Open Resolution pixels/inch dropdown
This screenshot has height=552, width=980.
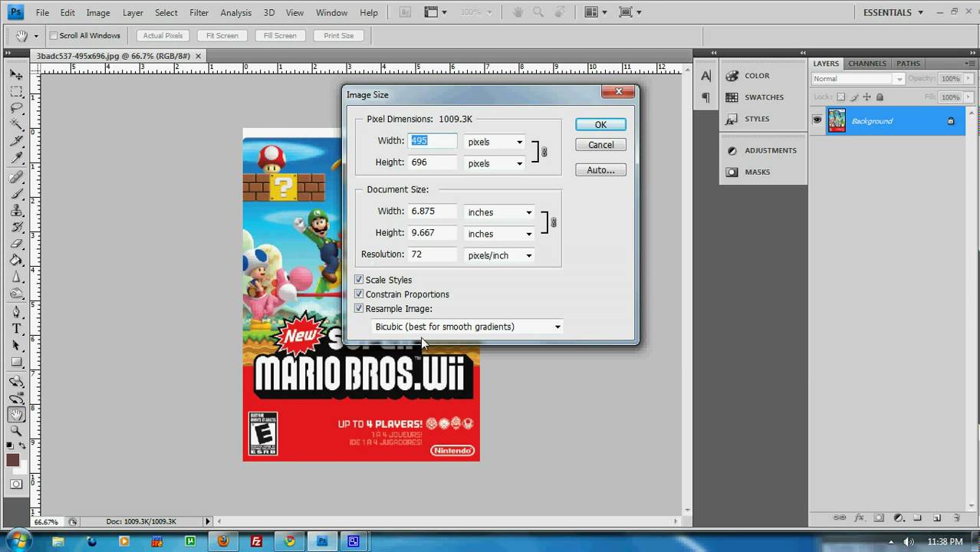click(x=498, y=255)
